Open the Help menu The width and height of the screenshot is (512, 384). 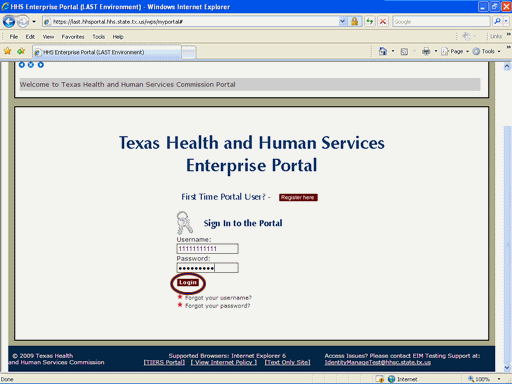point(118,37)
